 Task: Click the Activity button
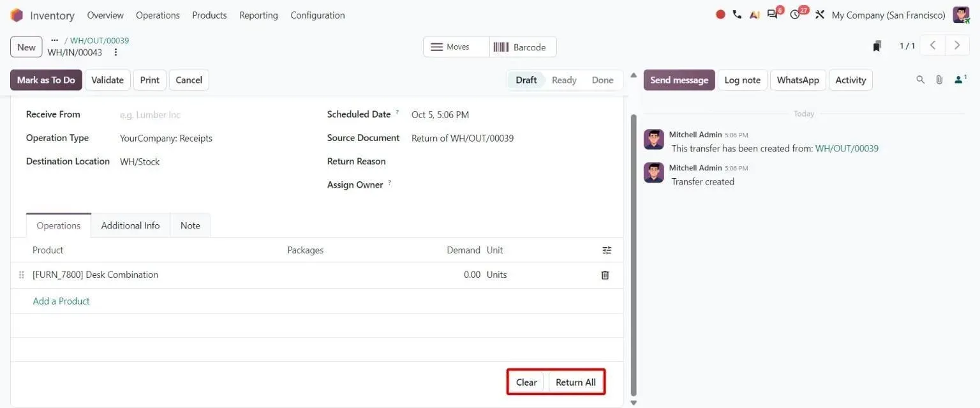pos(850,80)
